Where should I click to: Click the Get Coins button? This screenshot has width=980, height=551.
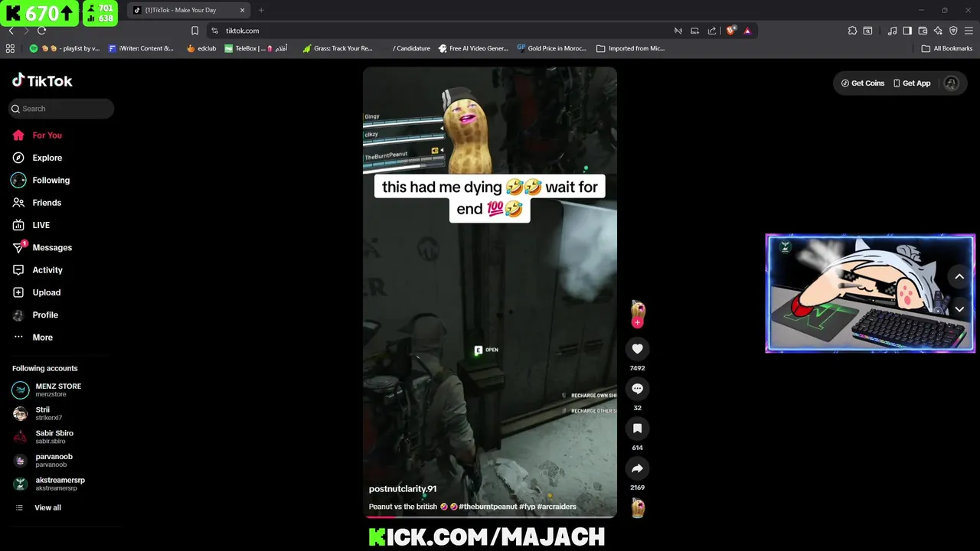pyautogui.click(x=863, y=83)
